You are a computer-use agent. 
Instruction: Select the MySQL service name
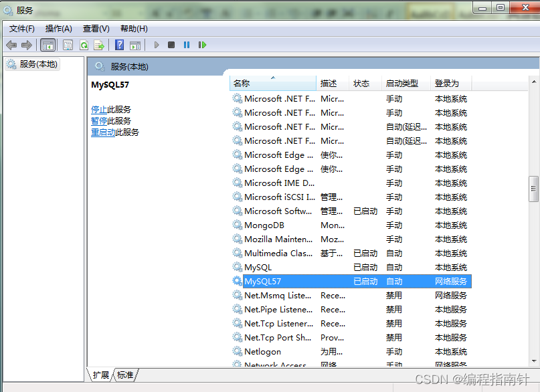[258, 267]
